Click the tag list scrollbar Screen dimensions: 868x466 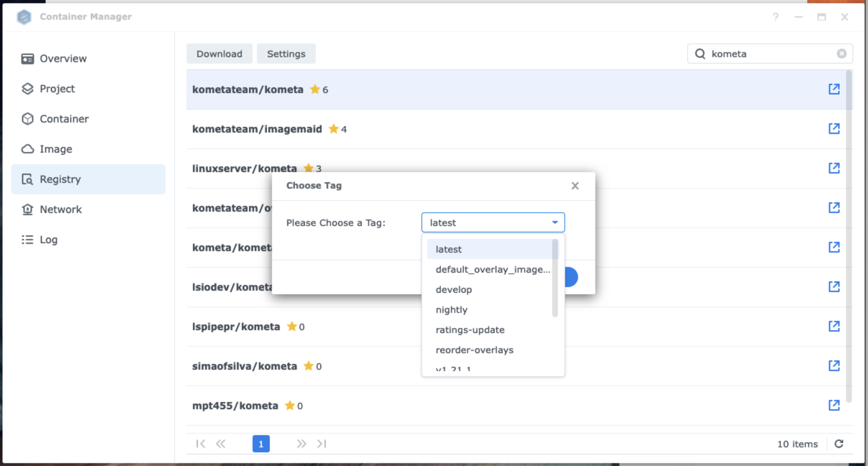click(x=555, y=278)
